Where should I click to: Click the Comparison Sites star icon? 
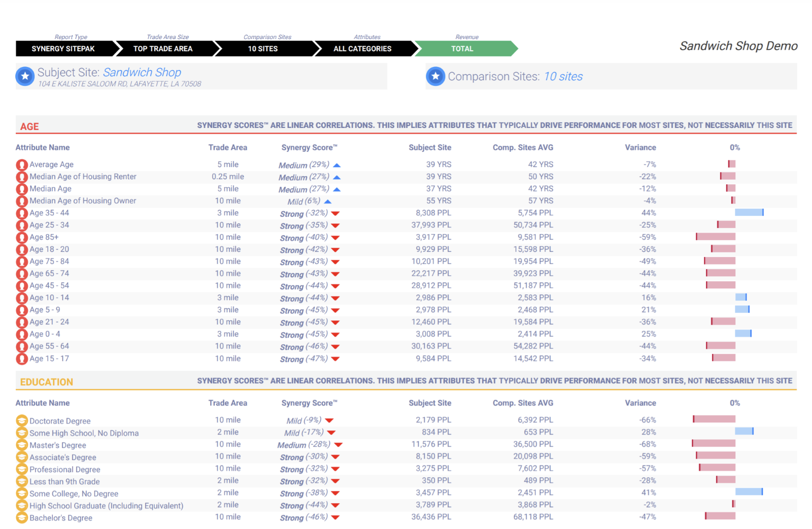click(435, 76)
